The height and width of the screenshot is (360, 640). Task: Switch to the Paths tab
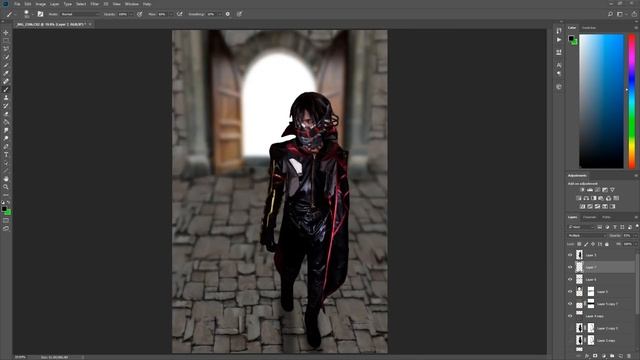coord(607,217)
